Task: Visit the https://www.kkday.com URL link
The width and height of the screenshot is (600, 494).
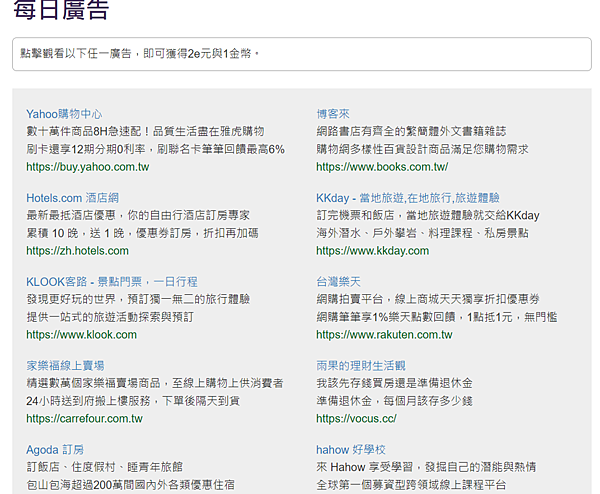Action: click(372, 251)
